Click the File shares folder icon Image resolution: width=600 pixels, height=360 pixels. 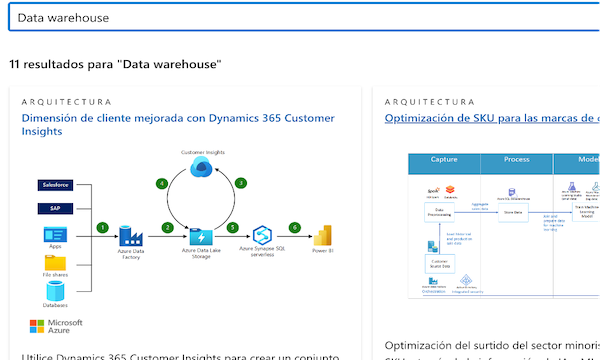click(x=55, y=263)
